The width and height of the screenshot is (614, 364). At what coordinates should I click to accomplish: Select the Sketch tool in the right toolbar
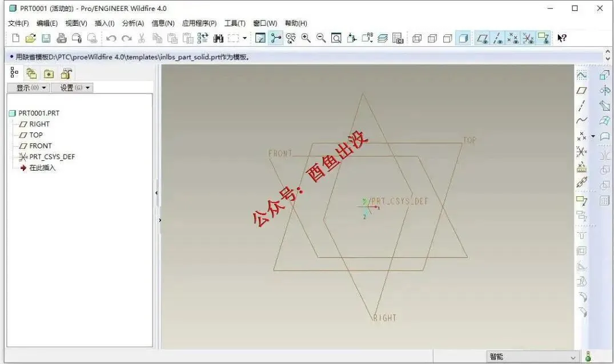[x=581, y=75]
